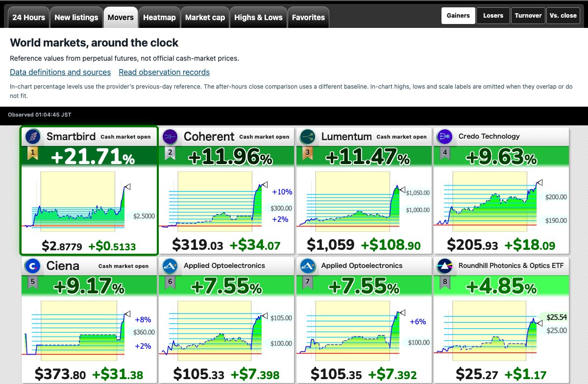Click the Applied Optoelectronics logo on the rank 6 card
The image size is (588, 384).
[x=170, y=266]
